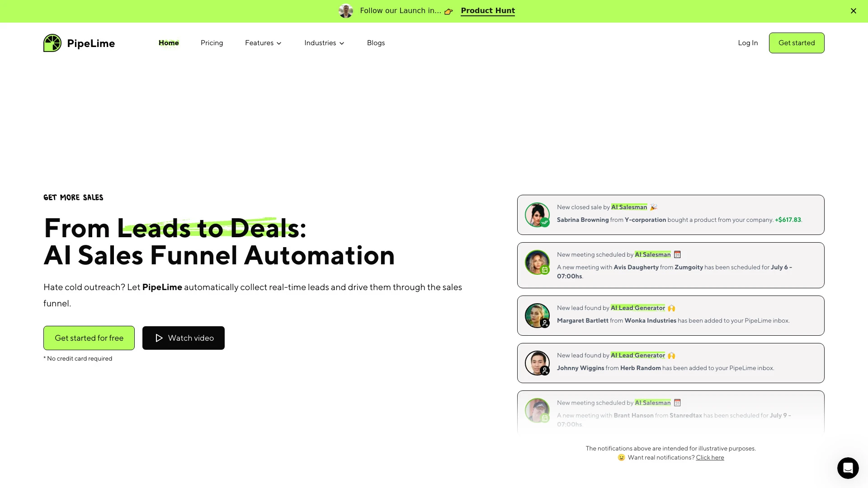This screenshot has height=488, width=868.
Task: Click the Log In link
Action: click(748, 43)
